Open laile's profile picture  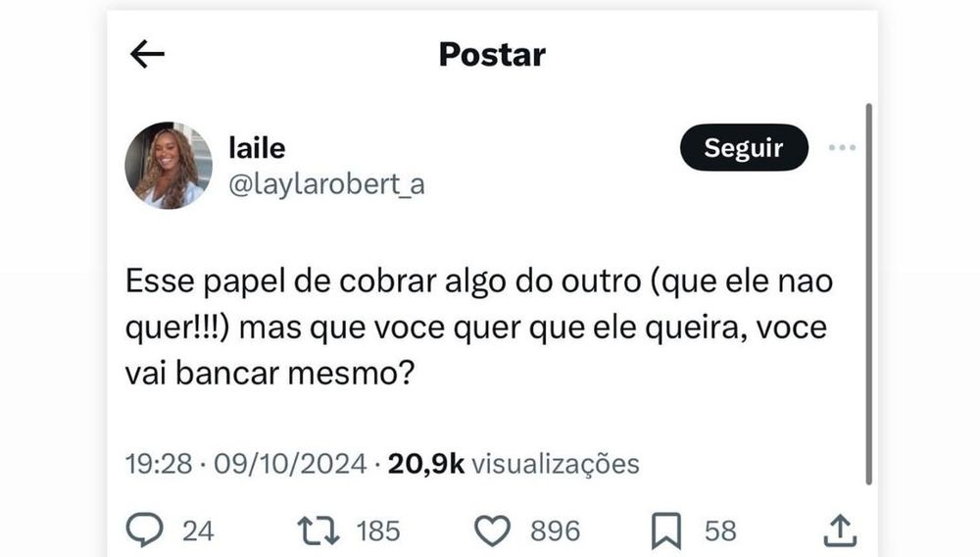[169, 165]
